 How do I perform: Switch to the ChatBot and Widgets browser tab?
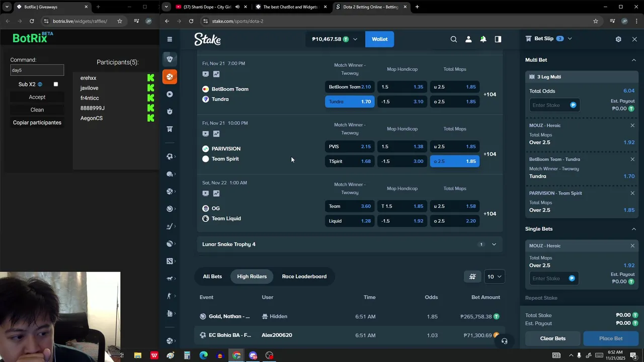click(291, 7)
